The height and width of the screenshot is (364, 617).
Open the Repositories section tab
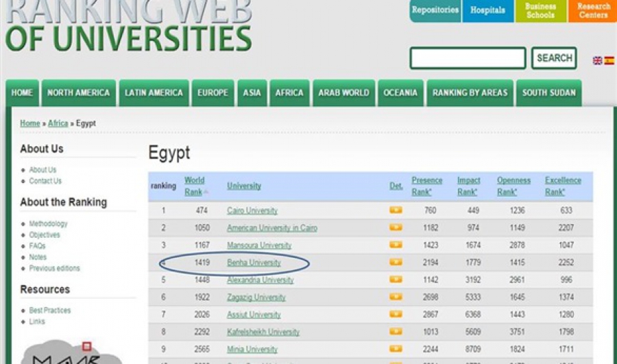pos(435,10)
